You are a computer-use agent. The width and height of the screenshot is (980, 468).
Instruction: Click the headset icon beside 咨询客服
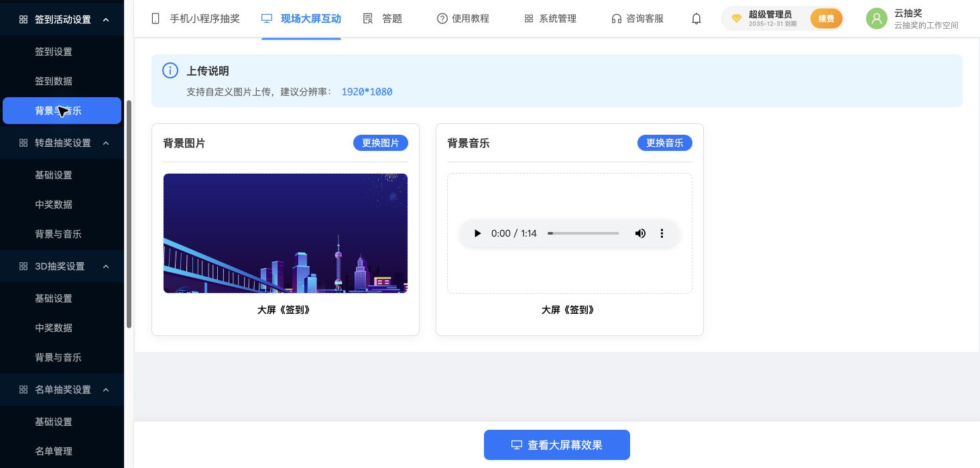(x=616, y=19)
